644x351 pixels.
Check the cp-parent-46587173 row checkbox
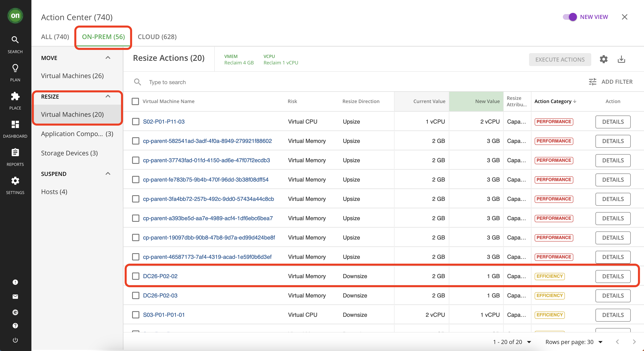coord(136,257)
